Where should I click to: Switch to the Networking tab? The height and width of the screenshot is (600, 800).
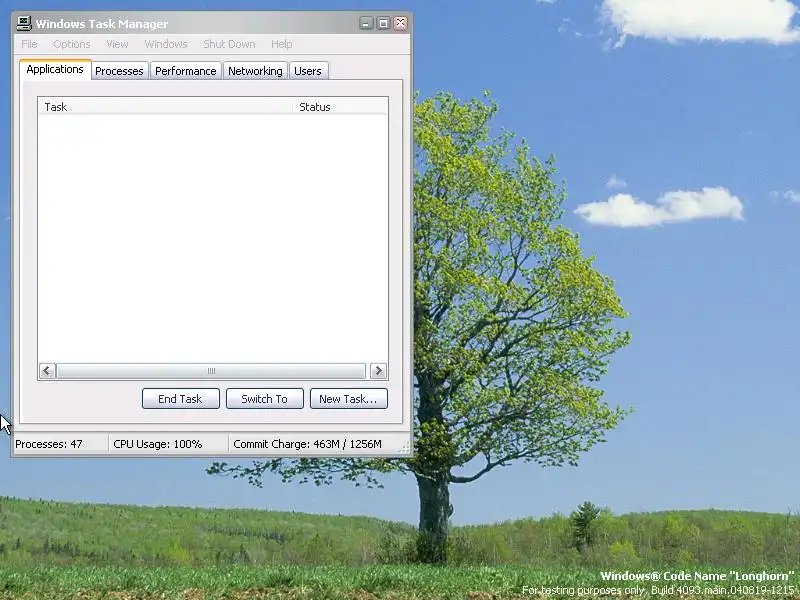tap(255, 71)
